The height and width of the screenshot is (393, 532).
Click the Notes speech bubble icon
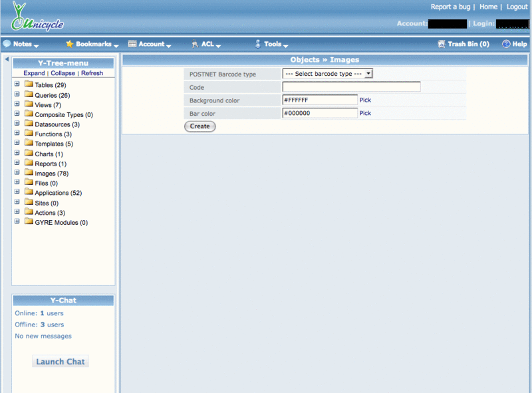pyautogui.click(x=7, y=44)
